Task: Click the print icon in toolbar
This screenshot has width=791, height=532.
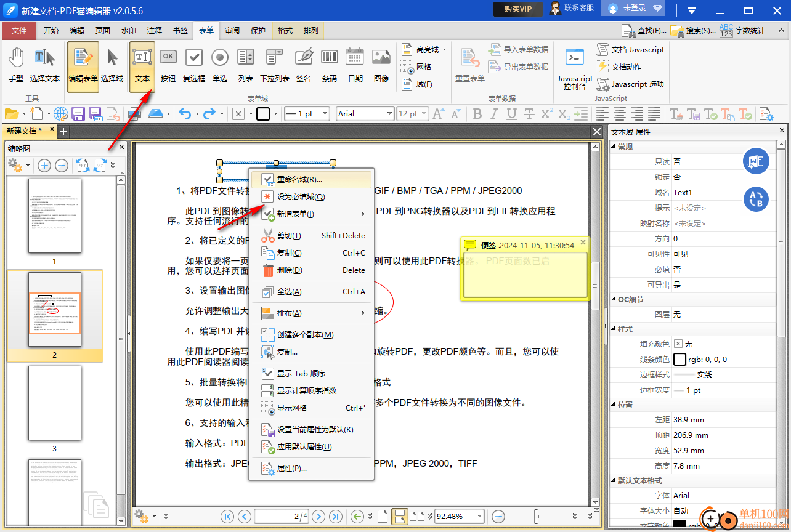Action: 134,114
